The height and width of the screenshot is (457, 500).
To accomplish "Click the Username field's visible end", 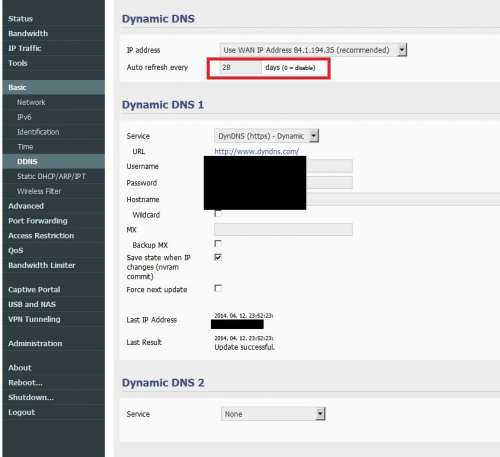I will click(x=329, y=166).
